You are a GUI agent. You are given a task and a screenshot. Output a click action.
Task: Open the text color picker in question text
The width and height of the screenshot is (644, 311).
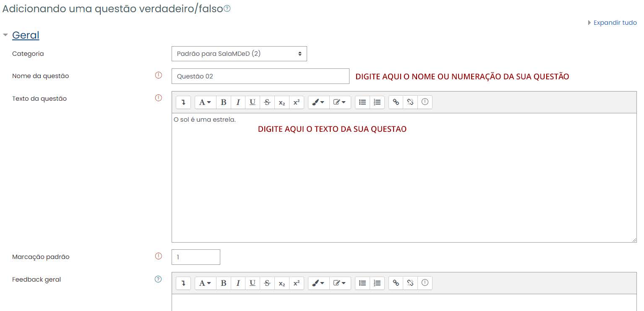tap(318, 102)
